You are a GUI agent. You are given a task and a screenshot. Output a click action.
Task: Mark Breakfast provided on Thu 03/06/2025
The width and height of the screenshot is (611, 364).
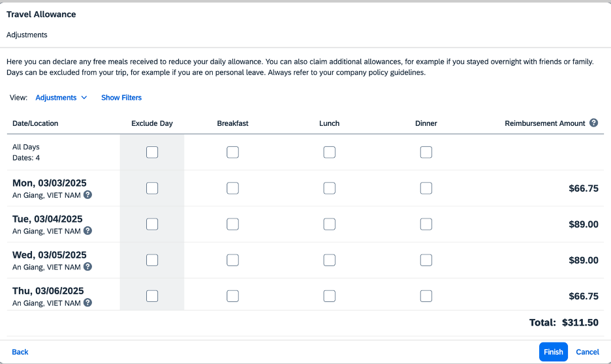pyautogui.click(x=232, y=296)
